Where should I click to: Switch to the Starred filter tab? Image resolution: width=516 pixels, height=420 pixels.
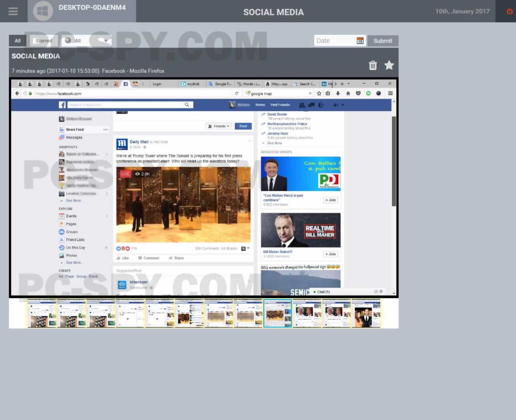44,41
